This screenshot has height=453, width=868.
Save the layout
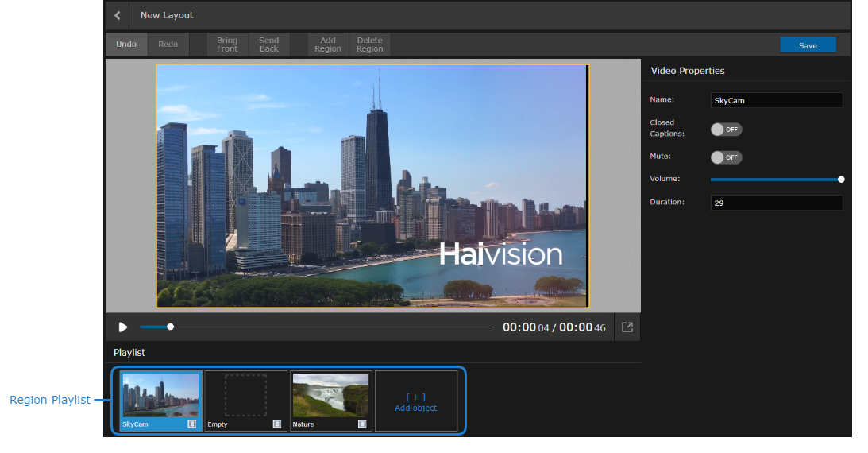pyautogui.click(x=808, y=45)
